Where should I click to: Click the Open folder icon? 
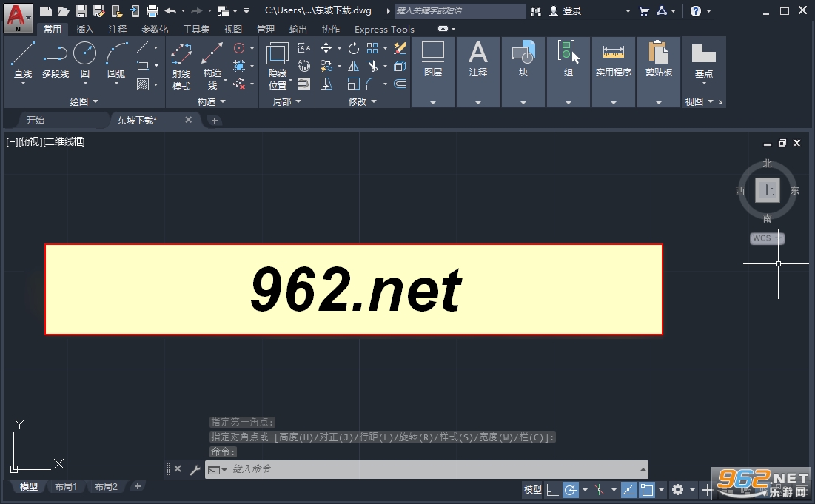[64, 10]
